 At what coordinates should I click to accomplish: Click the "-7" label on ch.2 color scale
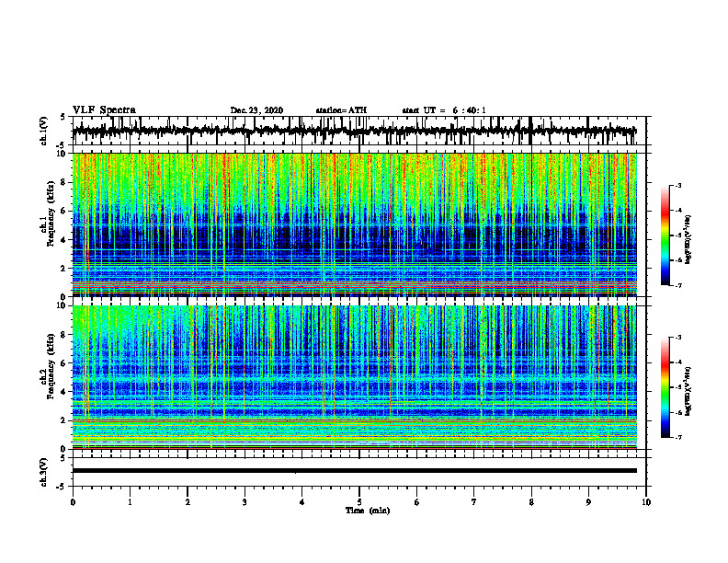click(678, 438)
